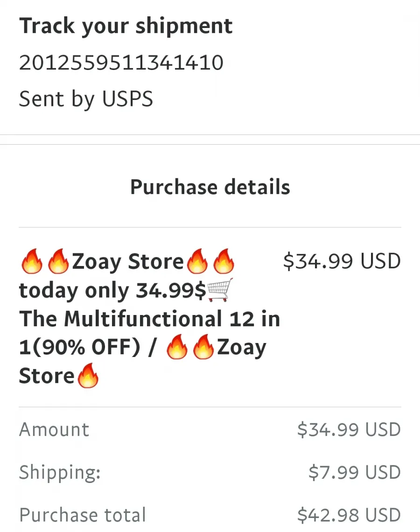The height and width of the screenshot is (532, 420).
Task: Click the fire emoji right after the slash
Action: [177, 347]
